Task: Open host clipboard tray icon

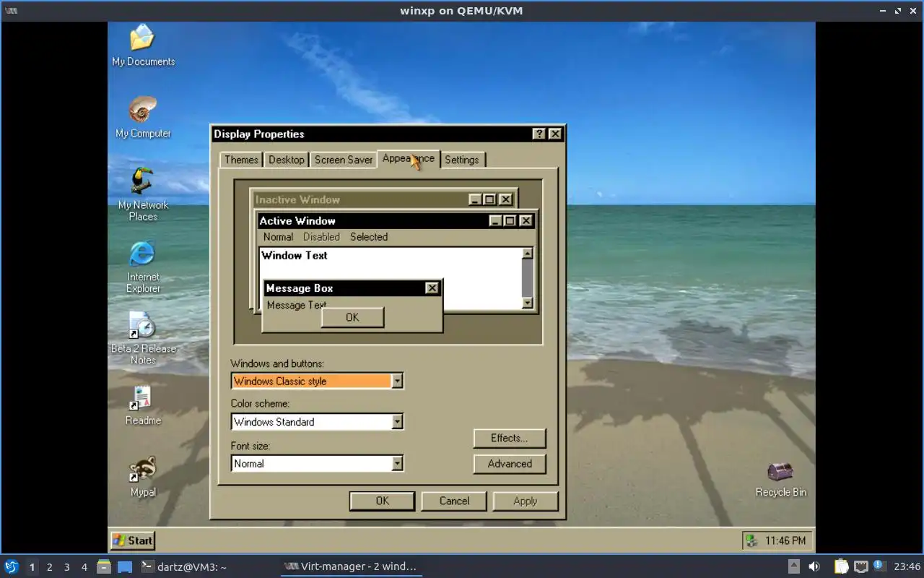Action: (x=841, y=566)
